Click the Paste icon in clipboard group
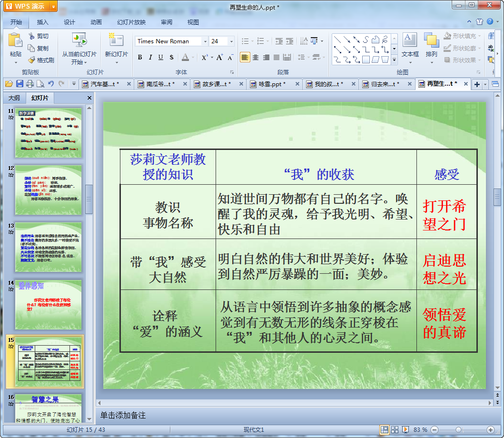This screenshot has width=504, height=438. click(x=15, y=41)
